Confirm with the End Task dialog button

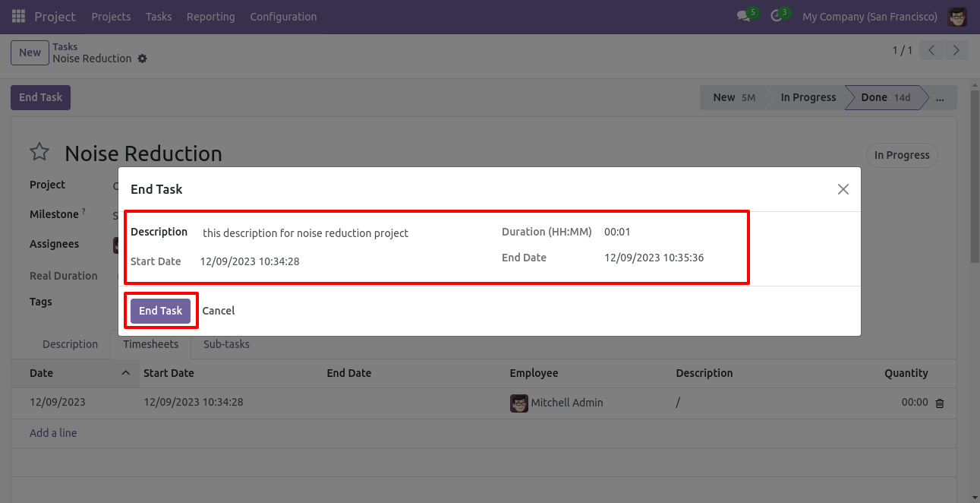pos(160,311)
